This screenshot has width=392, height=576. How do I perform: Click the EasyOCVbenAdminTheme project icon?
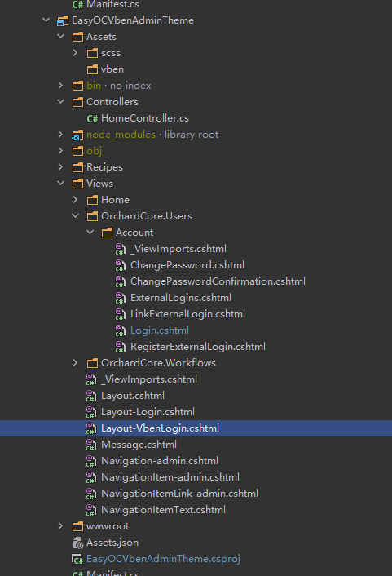click(x=63, y=20)
